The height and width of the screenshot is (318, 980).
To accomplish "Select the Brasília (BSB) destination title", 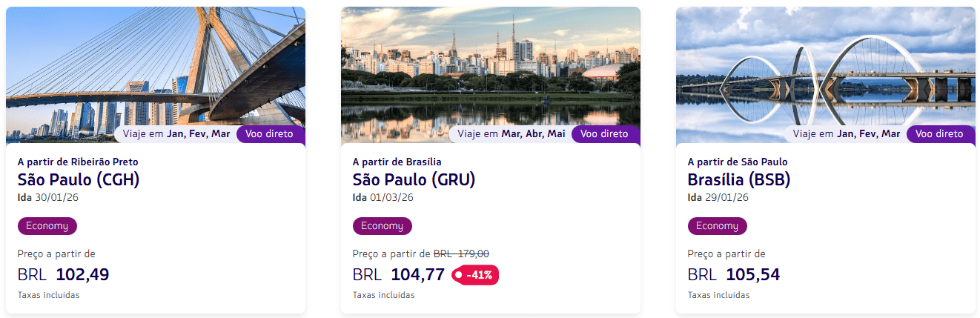I will (x=738, y=179).
